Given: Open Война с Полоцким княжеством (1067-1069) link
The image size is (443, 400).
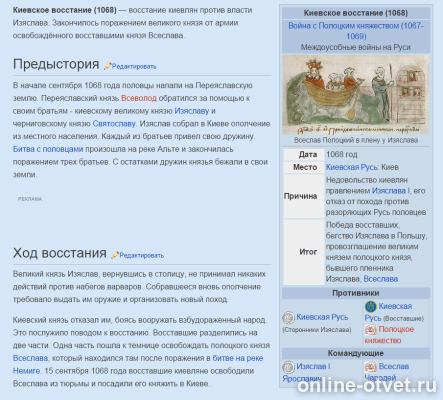Looking at the screenshot, I should pos(356,31).
